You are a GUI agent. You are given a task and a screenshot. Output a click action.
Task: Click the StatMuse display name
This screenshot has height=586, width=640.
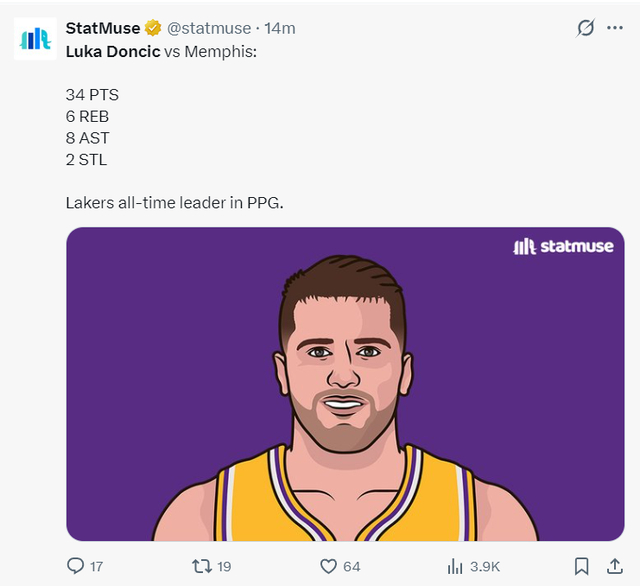point(103,28)
